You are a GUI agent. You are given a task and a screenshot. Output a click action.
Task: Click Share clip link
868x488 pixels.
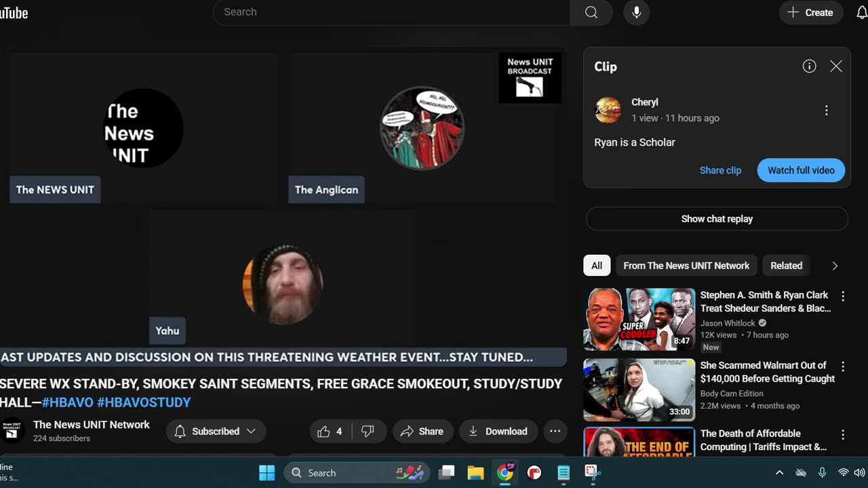click(x=720, y=170)
